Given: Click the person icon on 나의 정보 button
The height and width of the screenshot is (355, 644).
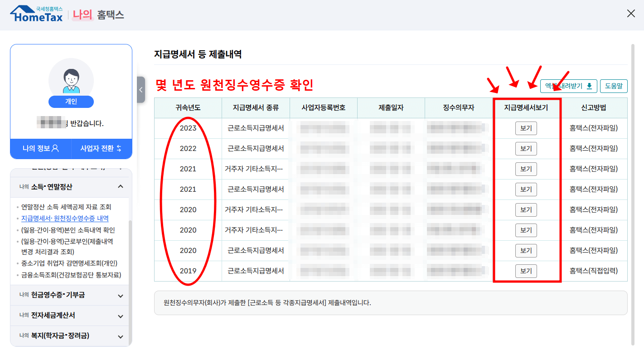Looking at the screenshot, I should (55, 149).
